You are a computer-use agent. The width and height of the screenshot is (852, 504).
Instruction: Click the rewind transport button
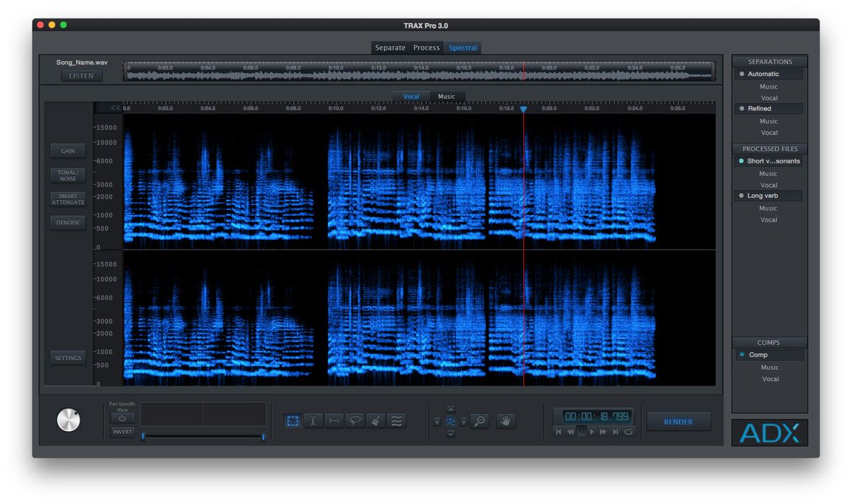pyautogui.click(x=570, y=432)
